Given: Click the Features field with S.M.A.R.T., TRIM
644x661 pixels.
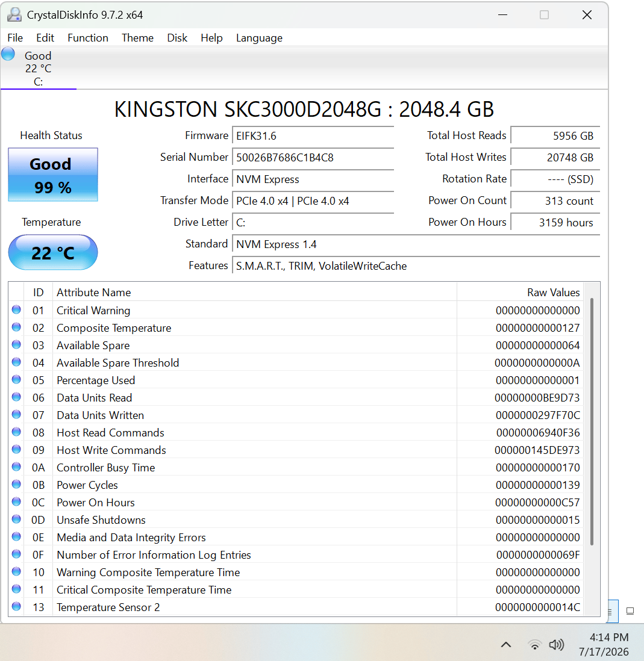Looking at the screenshot, I should [x=416, y=266].
